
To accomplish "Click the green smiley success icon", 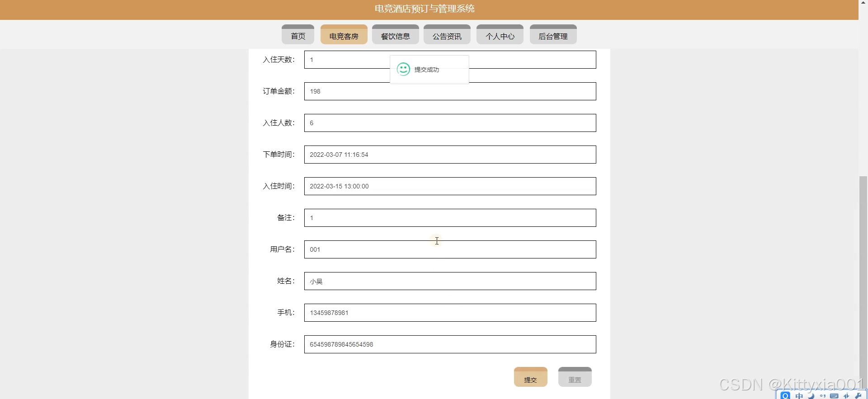I will coord(403,69).
